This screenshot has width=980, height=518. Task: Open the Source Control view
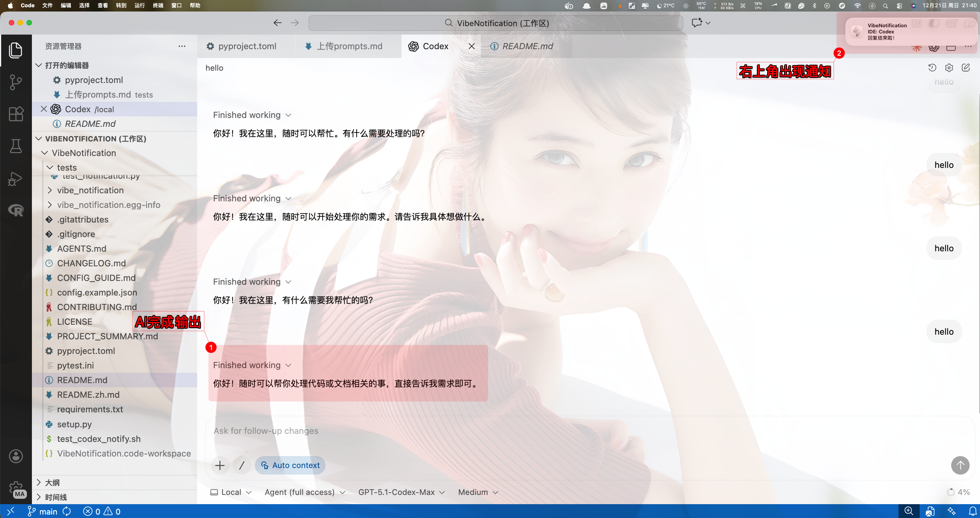point(16,82)
